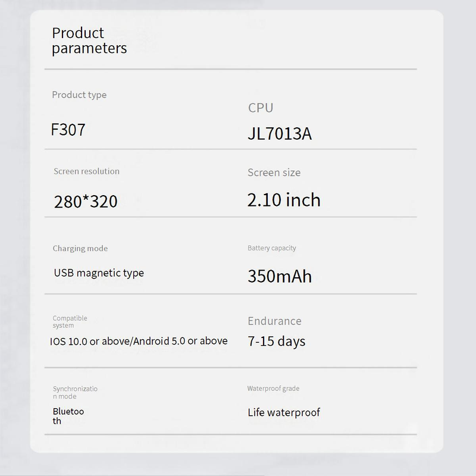Screen dimensions: 476x476
Task: Select the 350mAh battery value
Action: tap(279, 277)
